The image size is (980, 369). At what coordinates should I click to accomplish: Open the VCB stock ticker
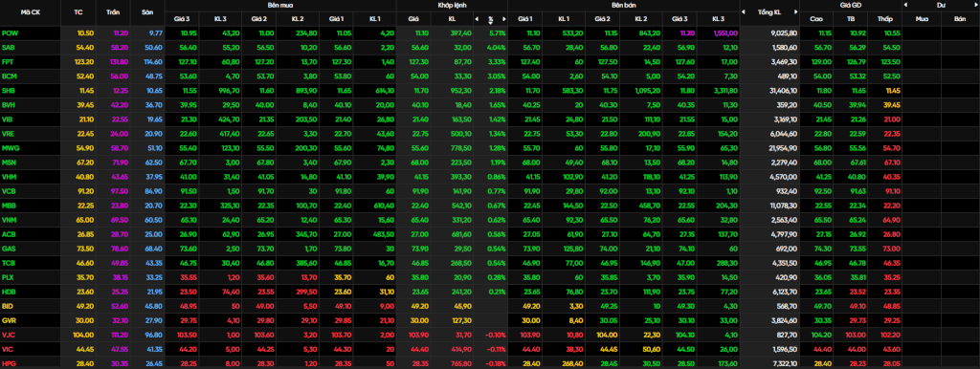9,191
